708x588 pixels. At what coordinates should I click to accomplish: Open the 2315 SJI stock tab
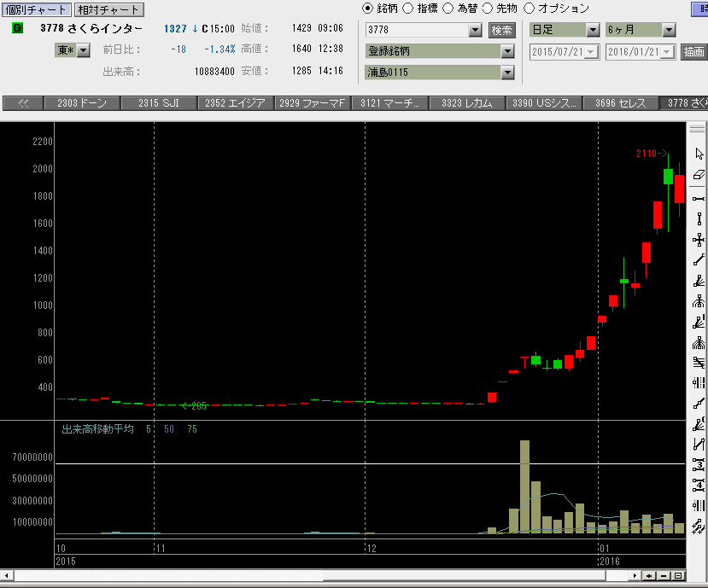(159, 103)
